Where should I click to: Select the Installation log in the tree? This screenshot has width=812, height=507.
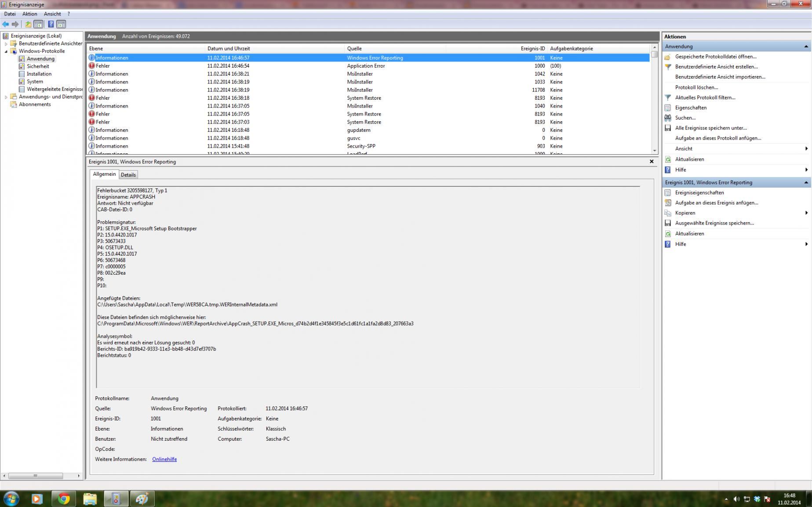coord(39,74)
